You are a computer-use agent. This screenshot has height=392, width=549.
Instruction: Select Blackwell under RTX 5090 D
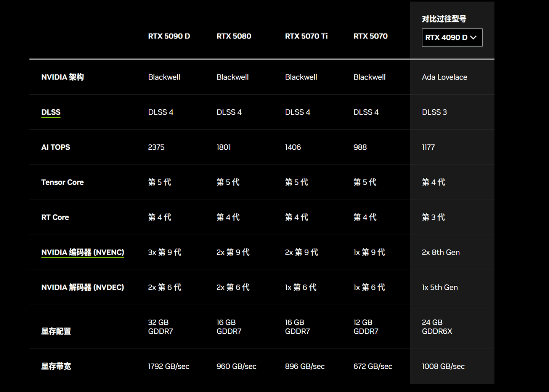point(164,77)
